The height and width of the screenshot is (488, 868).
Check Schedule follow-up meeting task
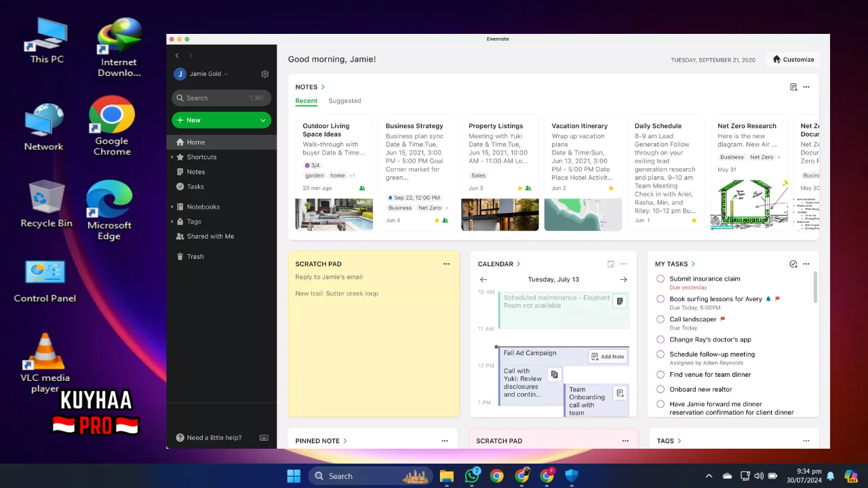click(x=660, y=354)
